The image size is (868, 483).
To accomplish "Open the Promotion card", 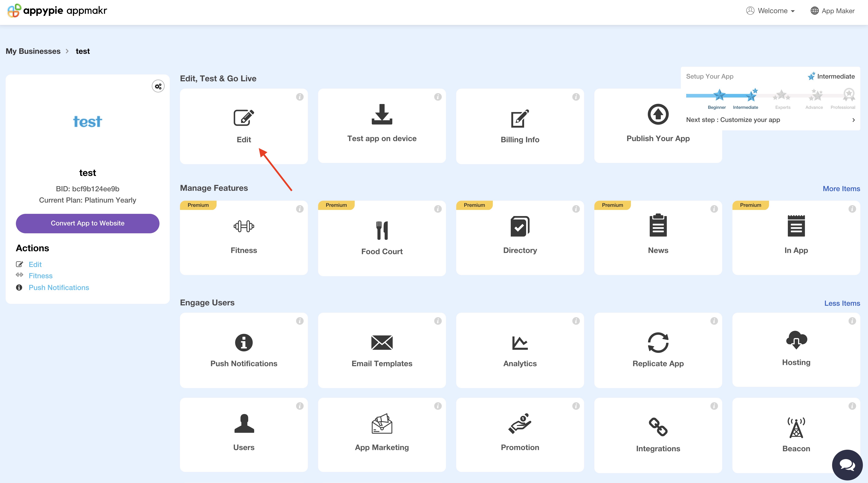I will tap(520, 435).
